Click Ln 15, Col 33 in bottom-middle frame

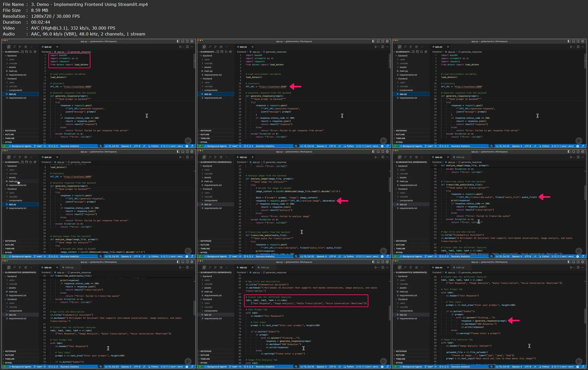tap(307, 367)
